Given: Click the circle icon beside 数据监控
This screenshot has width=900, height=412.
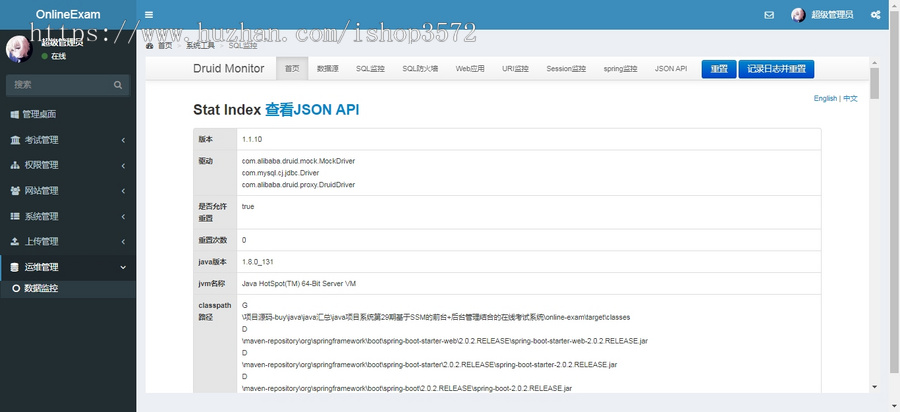Looking at the screenshot, I should pyautogui.click(x=16, y=289).
